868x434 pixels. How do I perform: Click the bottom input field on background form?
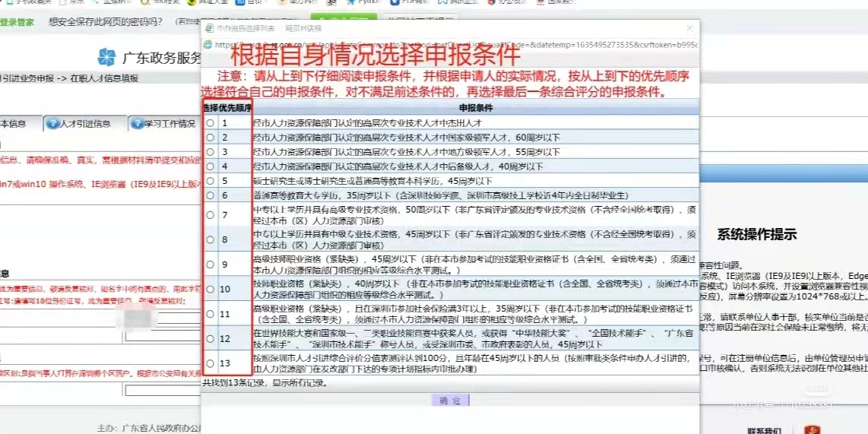coord(163,390)
